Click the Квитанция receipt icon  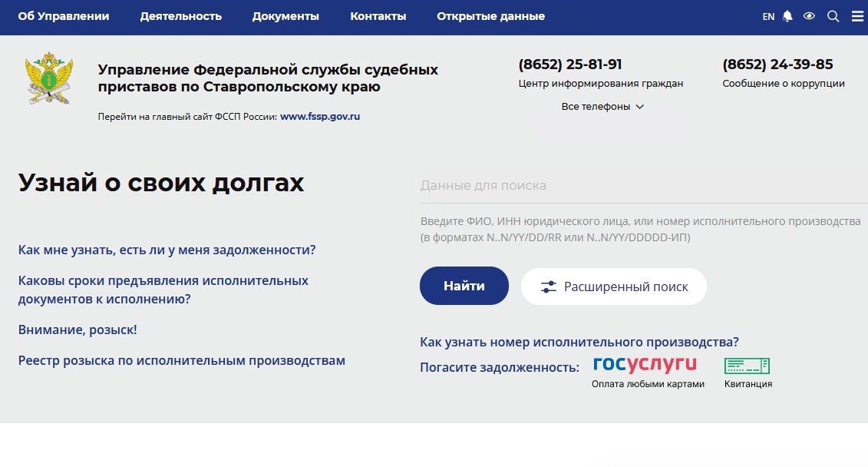click(747, 366)
